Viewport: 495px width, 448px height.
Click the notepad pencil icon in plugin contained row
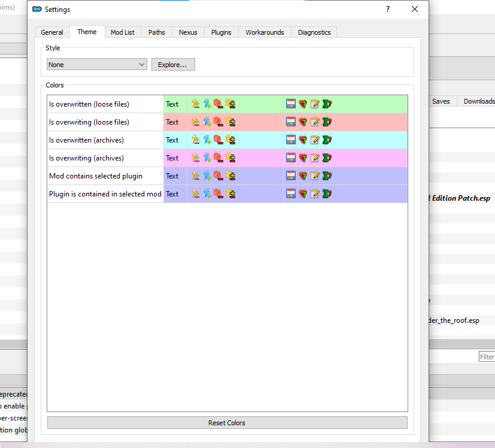click(x=314, y=193)
